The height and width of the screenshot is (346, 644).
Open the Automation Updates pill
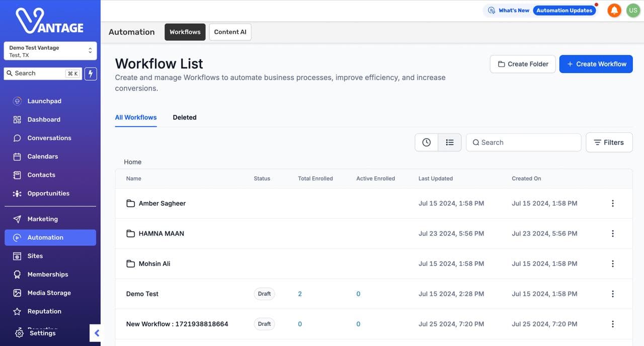pos(565,11)
